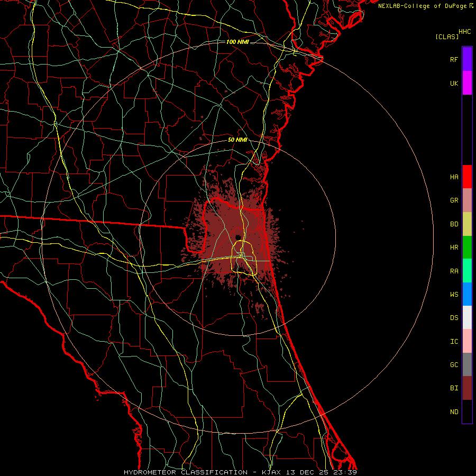Screen dimensions: 476x476
Task: Click the BI legend label
Action: click(454, 388)
